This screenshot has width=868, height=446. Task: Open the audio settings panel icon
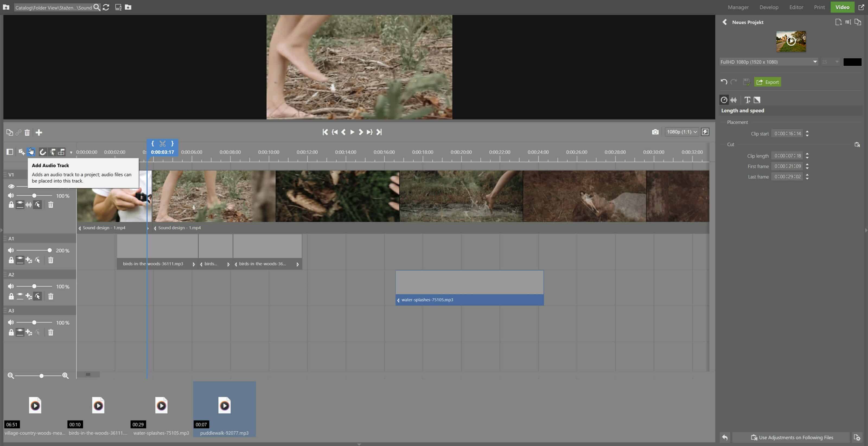tap(733, 100)
